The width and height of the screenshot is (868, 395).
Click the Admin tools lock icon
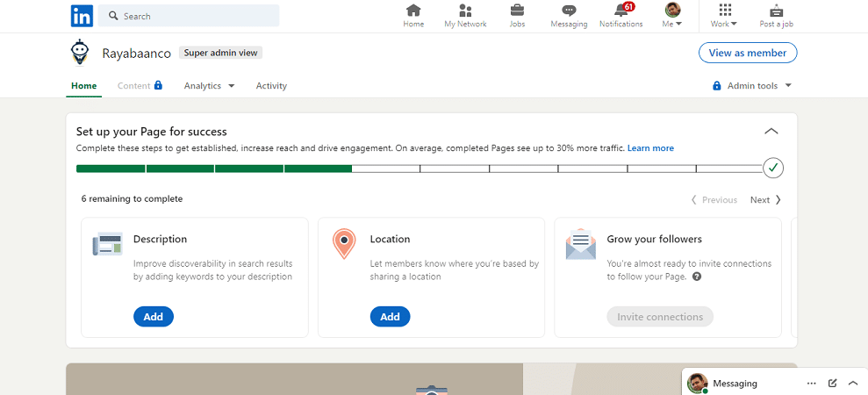717,86
